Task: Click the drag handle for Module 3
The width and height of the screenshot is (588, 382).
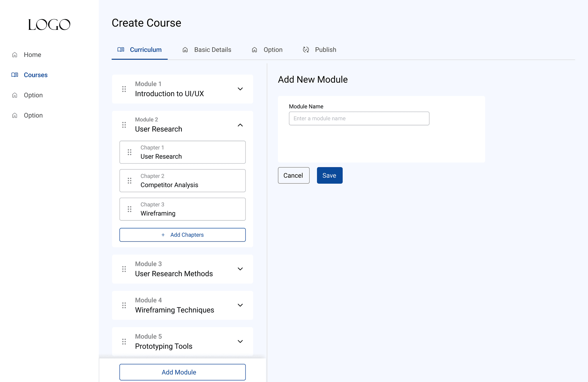Action: tap(124, 269)
